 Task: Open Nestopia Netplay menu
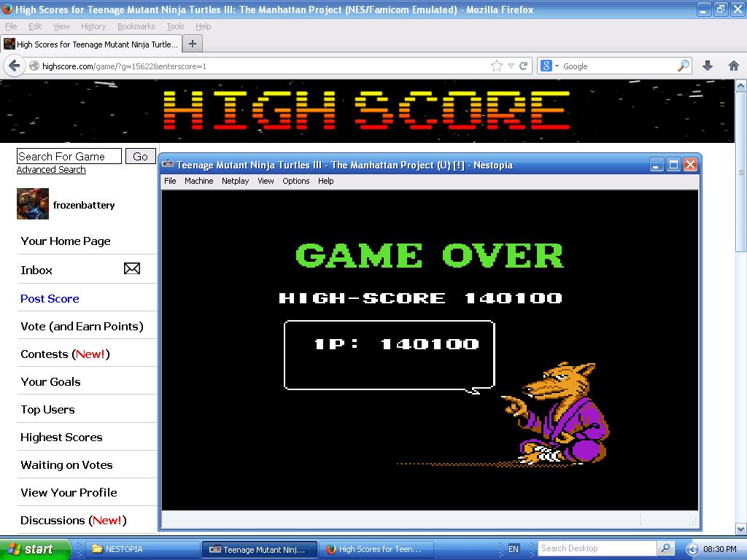point(236,181)
